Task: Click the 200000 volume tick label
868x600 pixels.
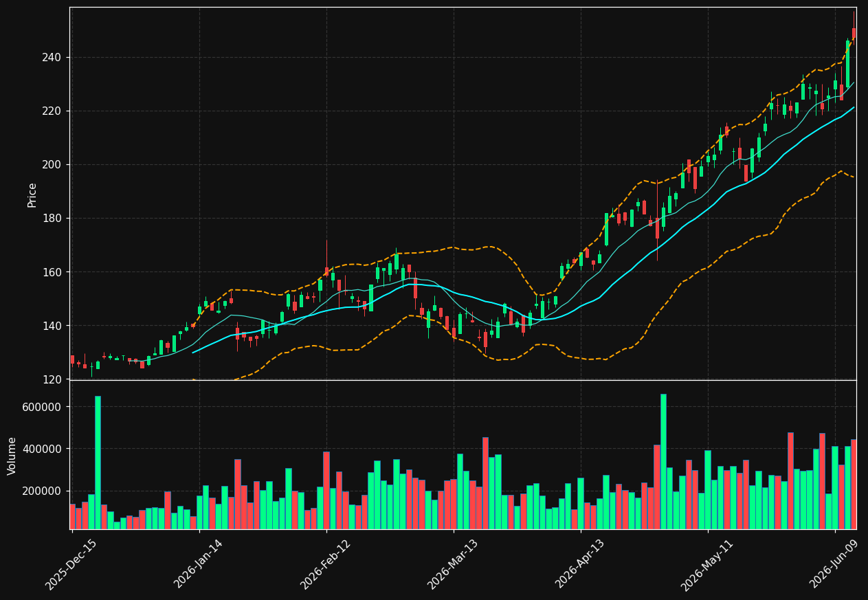Action: tap(43, 491)
